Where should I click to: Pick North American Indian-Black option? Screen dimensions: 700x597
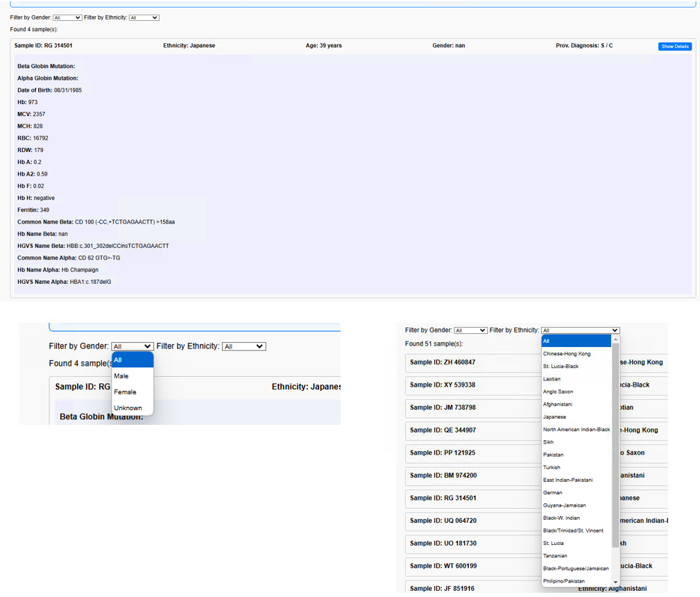(x=576, y=430)
